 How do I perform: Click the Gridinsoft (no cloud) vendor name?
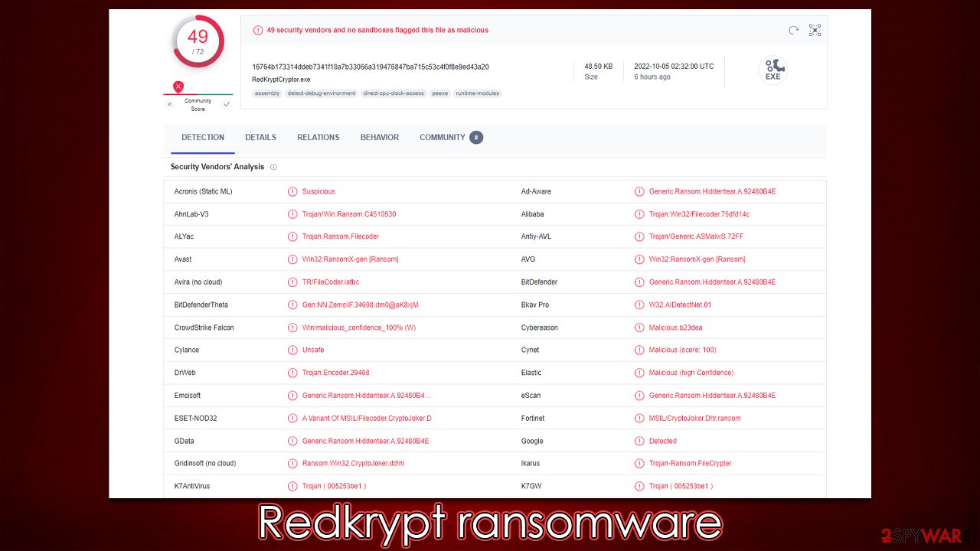[x=204, y=463]
